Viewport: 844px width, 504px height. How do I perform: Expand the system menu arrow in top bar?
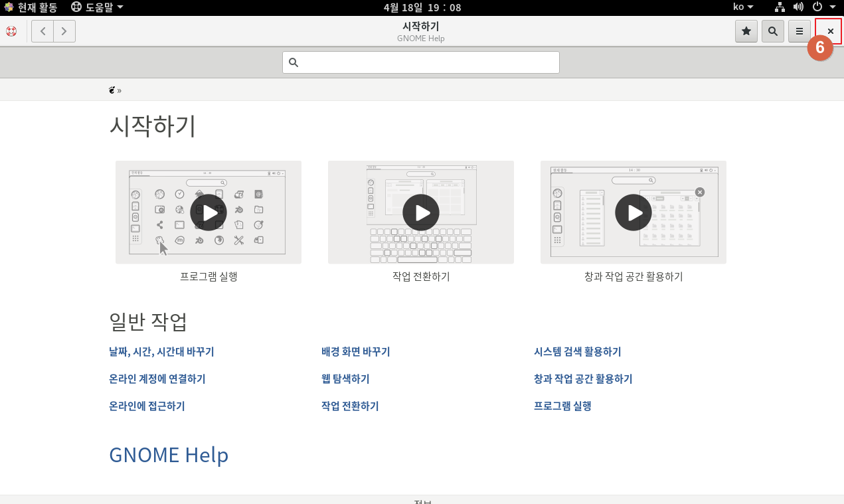pyautogui.click(x=833, y=7)
